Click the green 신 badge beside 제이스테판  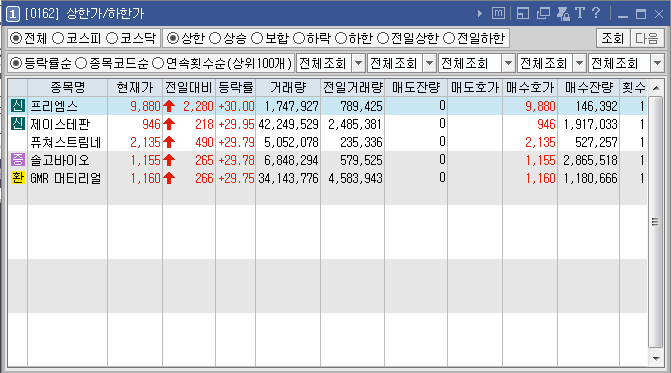[18, 124]
